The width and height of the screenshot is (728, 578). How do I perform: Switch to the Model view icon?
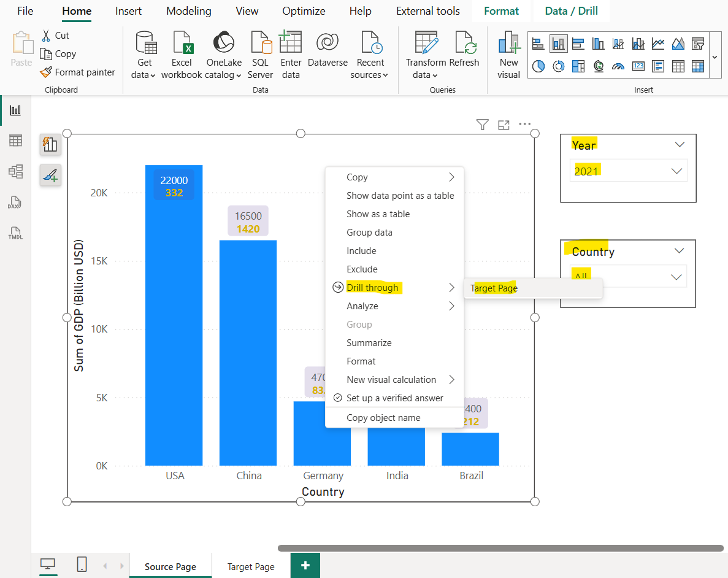15,172
